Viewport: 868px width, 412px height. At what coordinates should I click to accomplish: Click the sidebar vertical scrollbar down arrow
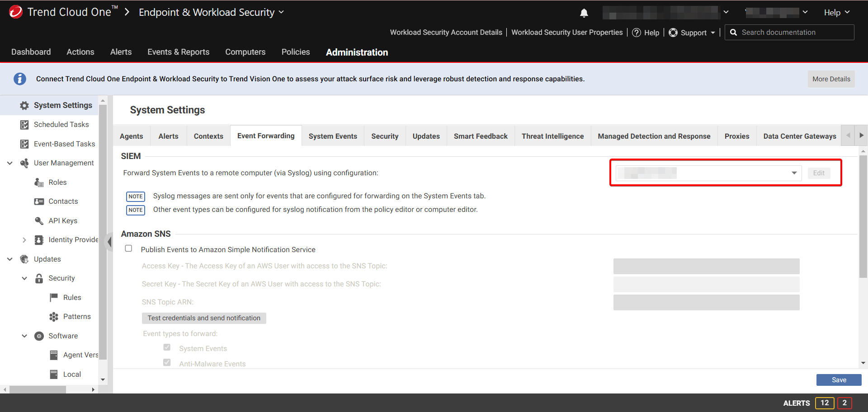[x=103, y=379]
